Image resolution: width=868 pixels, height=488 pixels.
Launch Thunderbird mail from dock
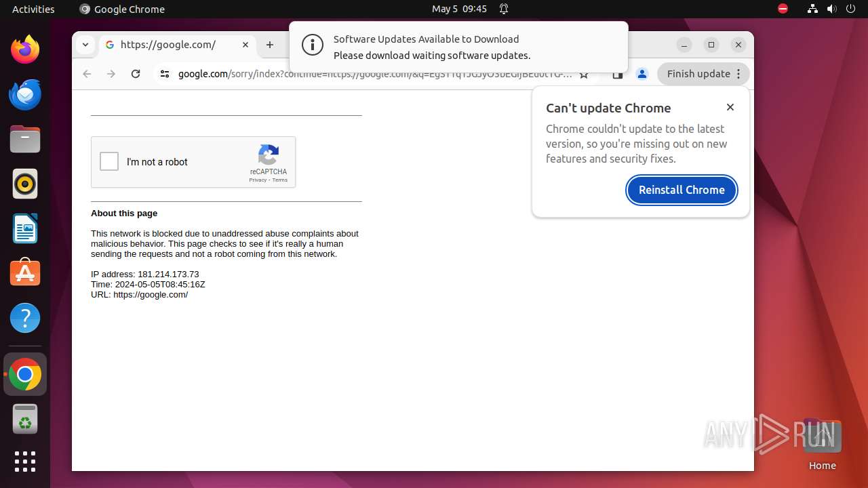[x=25, y=94]
